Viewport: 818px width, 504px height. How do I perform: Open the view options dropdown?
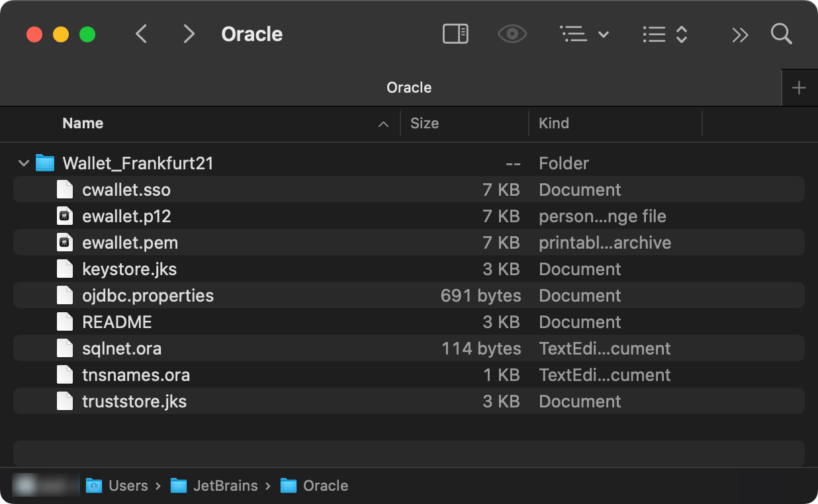[x=584, y=34]
